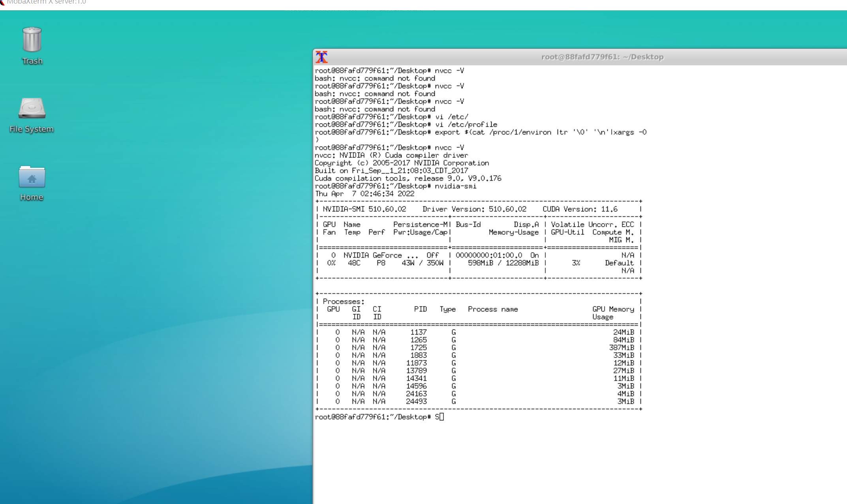Viewport: 847px width, 504px height.
Task: Click the 'Processes:' table header
Action: [343, 302]
